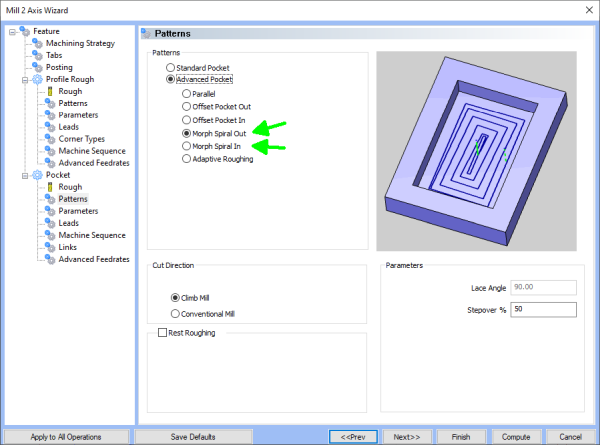Choose the Offset Pocket In pattern
The height and width of the screenshot is (445, 600).
click(186, 120)
